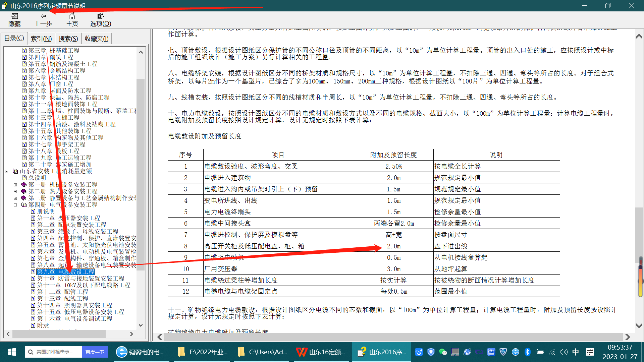Viewport: 644px width, 362px height.
Task: Open 第十四章 照明器具安装工程
Action: click(x=74, y=305)
